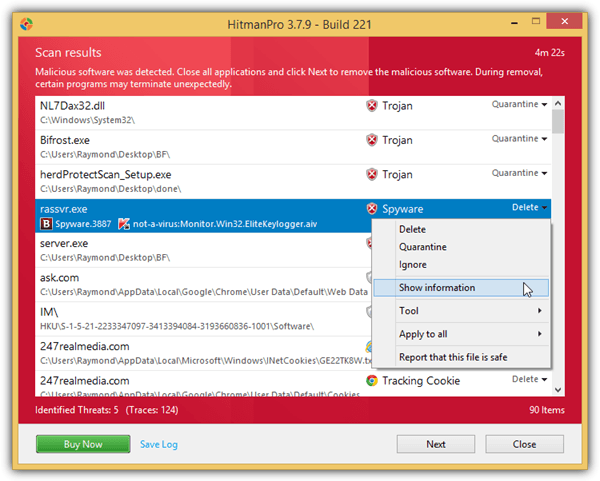
Task: Click the Kaspersky icon next to not-a-virus label
Action: click(124, 225)
